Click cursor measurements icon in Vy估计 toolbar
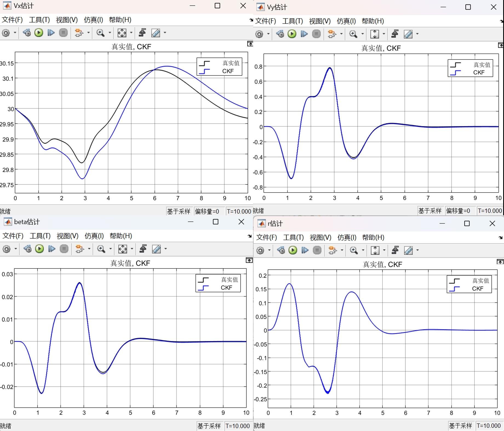 pyautogui.click(x=408, y=34)
